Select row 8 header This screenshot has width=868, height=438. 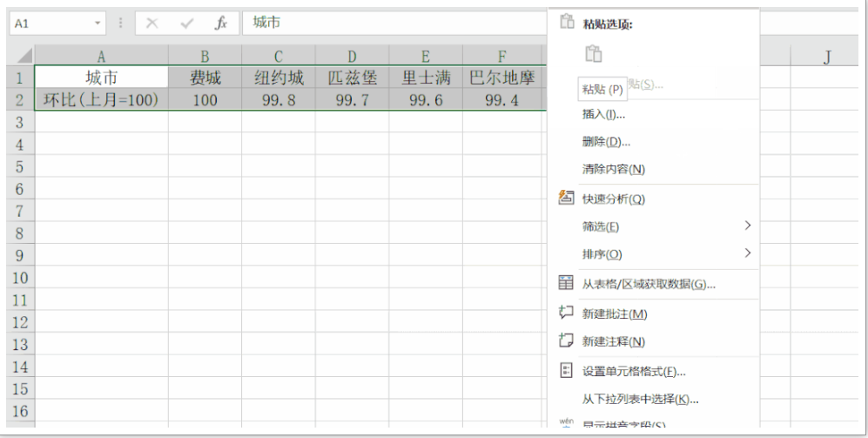pyautogui.click(x=20, y=232)
